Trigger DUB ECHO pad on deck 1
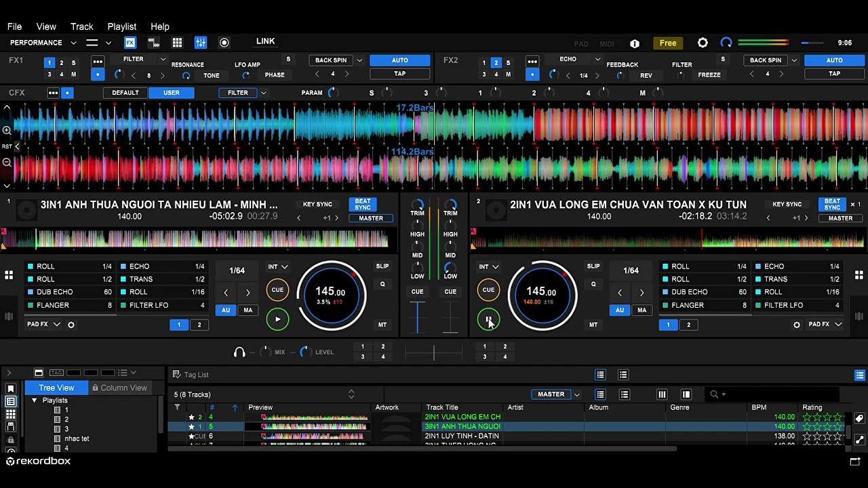Screen dimensions: 868x488 click(70, 292)
